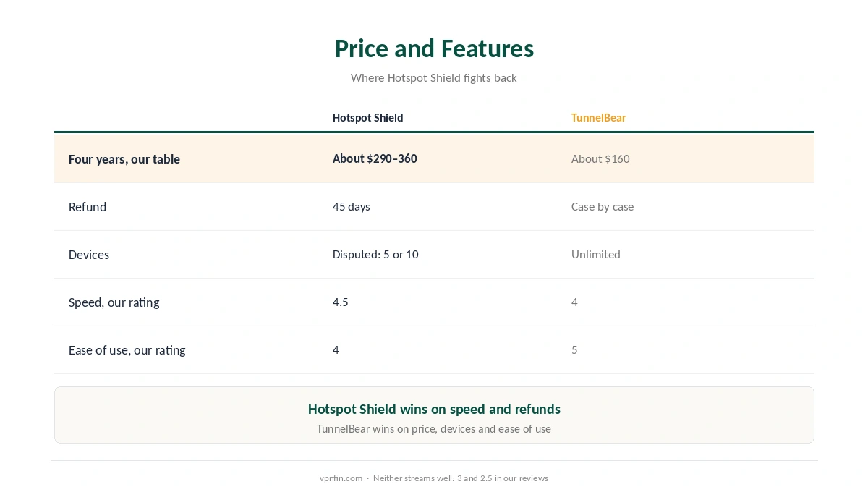868x492 pixels.
Task: Click 'TunnelBear wins on price, devices' summary line
Action: (x=434, y=429)
